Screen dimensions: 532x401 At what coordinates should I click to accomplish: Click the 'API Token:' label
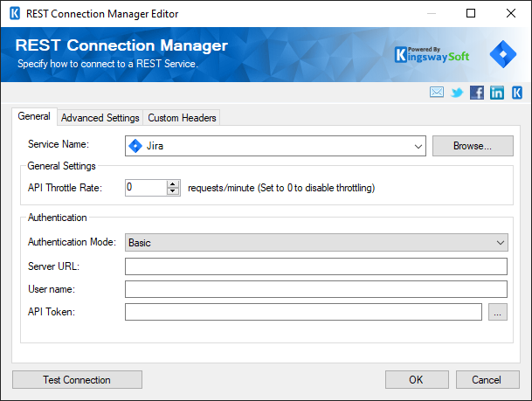52,312
